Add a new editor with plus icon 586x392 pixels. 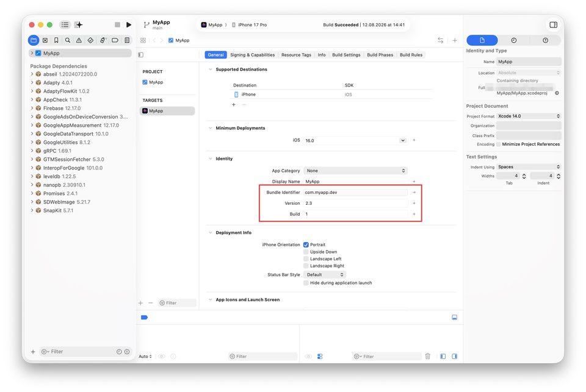[x=455, y=40]
